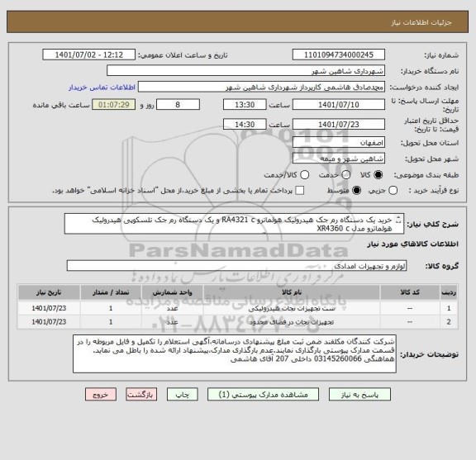Select the متوسط purchase type radio
This screenshot has height=460, width=476.
coord(356,191)
